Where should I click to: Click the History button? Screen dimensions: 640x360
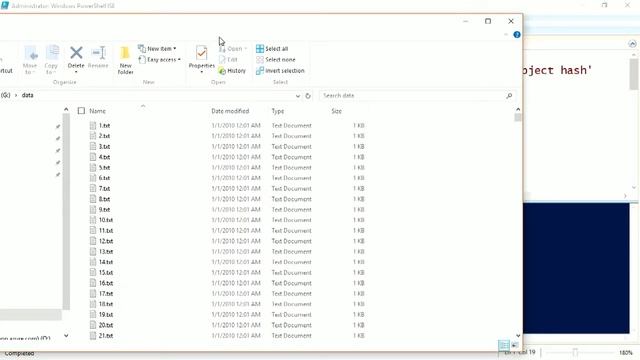tap(232, 71)
